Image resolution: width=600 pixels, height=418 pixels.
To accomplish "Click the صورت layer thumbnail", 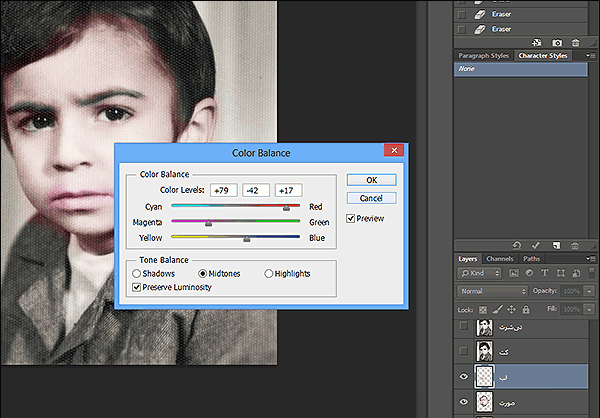I will [484, 402].
